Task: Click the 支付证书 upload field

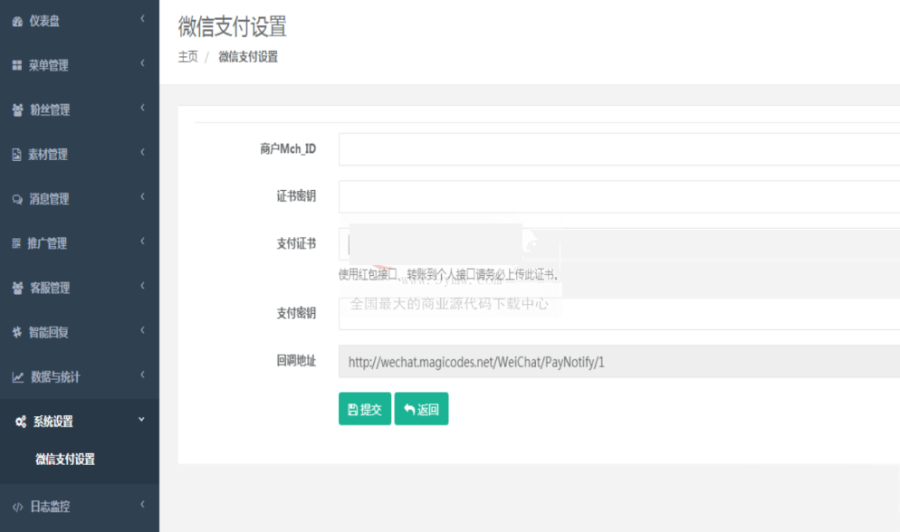Action: [619, 244]
